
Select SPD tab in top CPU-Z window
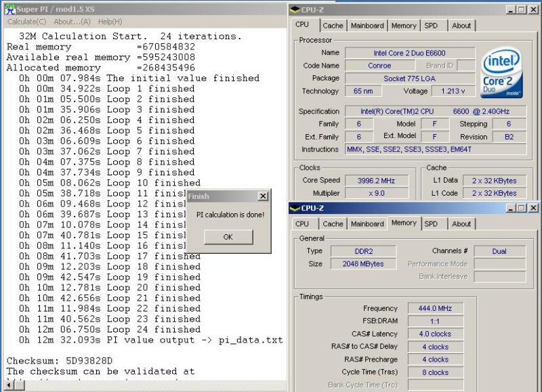(431, 26)
